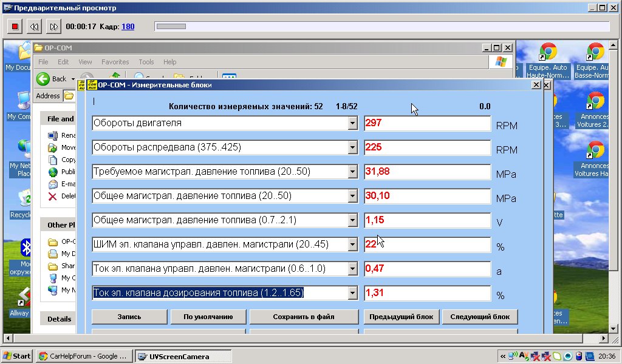Go back to 'Предыдущий блок'
622x364 pixels.
click(x=402, y=317)
